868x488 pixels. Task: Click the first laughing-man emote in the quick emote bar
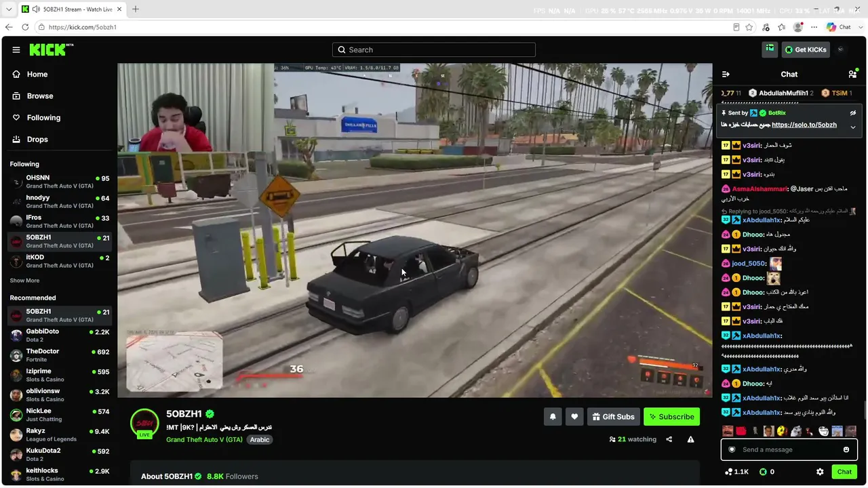[727, 431]
